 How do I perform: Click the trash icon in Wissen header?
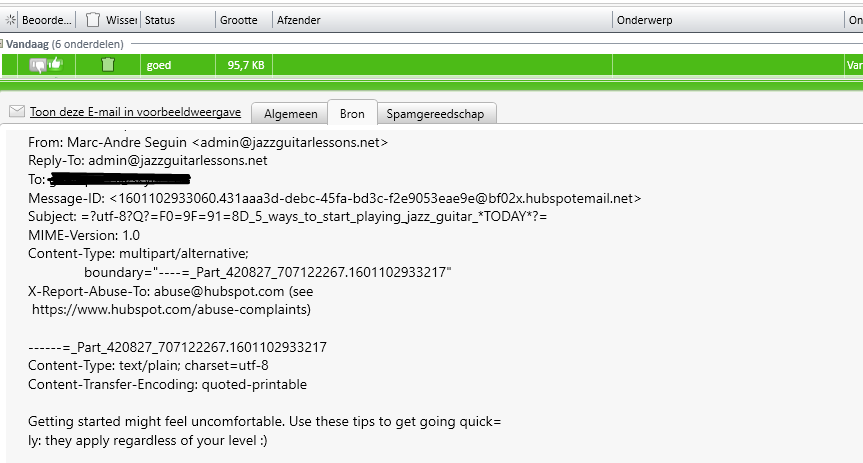[93, 20]
